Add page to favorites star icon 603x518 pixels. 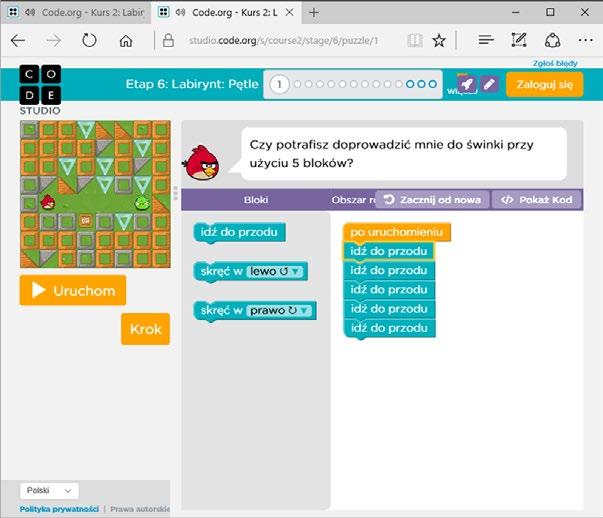(439, 40)
